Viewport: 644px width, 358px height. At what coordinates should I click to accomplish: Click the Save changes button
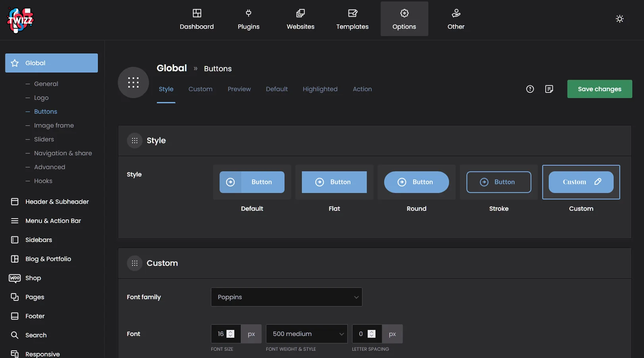coord(599,89)
